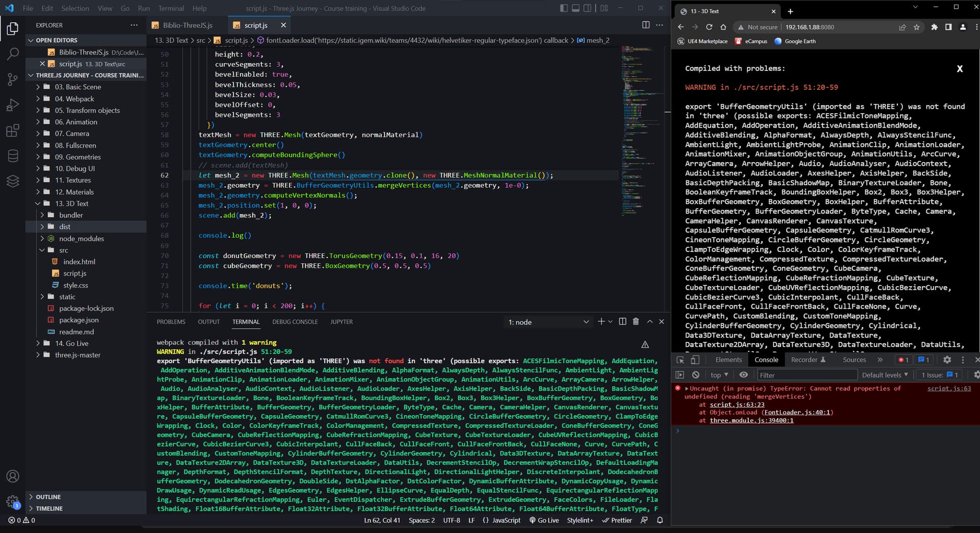This screenshot has height=533, width=980.
Task: Open three.module.js:39400:1 stack link
Action: coord(751,420)
